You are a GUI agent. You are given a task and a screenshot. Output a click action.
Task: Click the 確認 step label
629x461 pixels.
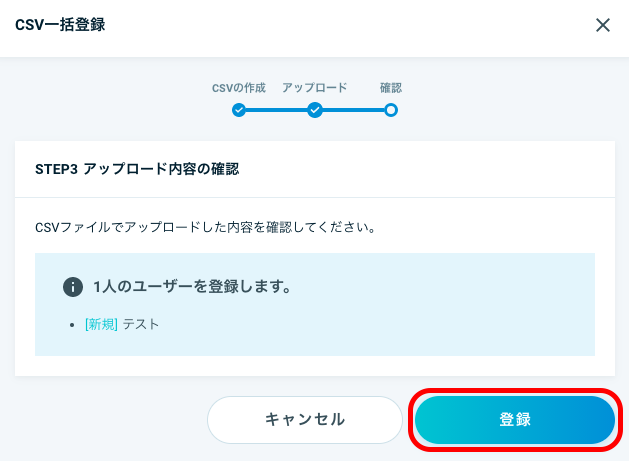tap(391, 88)
